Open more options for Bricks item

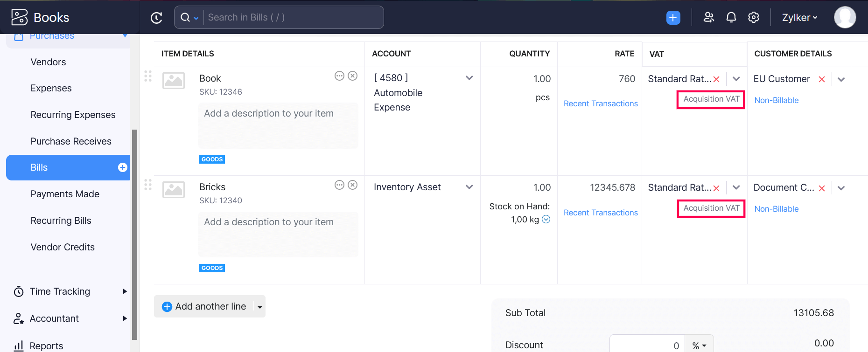pos(339,185)
